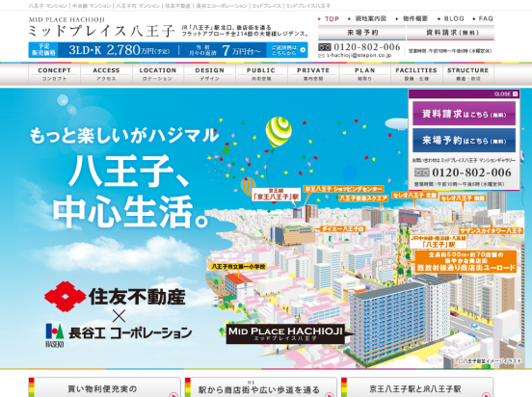
Task: Click the ご返済例はこちらから arrow icon
Action: 303,50
